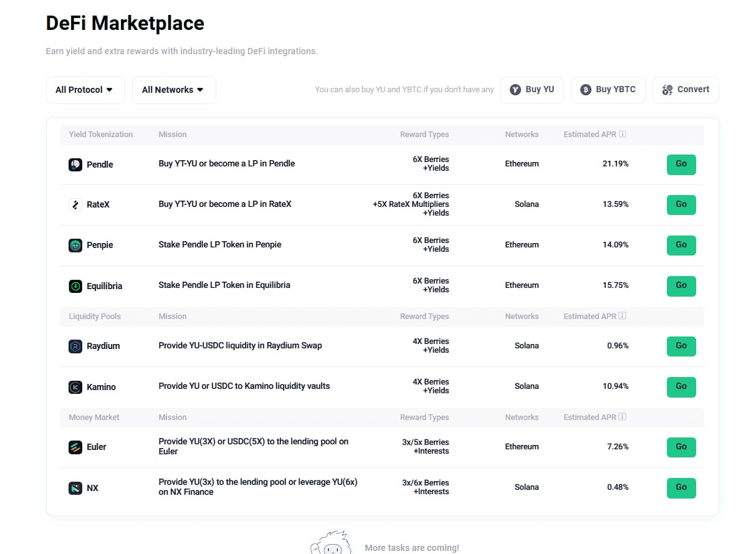Click the Euler lending pool mission text
Image resolution: width=756 pixels, height=554 pixels.
(254, 446)
